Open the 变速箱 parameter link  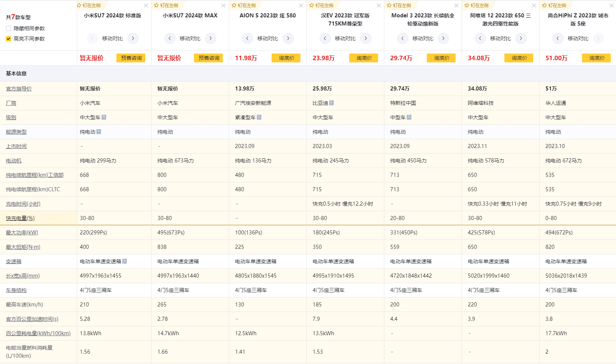click(14, 261)
